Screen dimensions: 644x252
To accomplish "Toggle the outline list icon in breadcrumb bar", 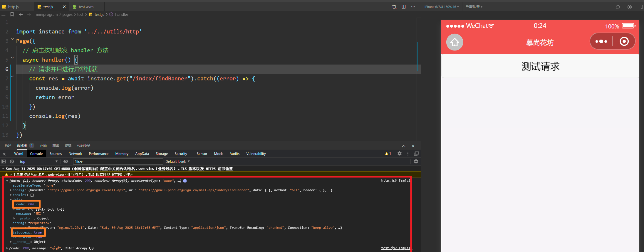I will pos(3,14).
